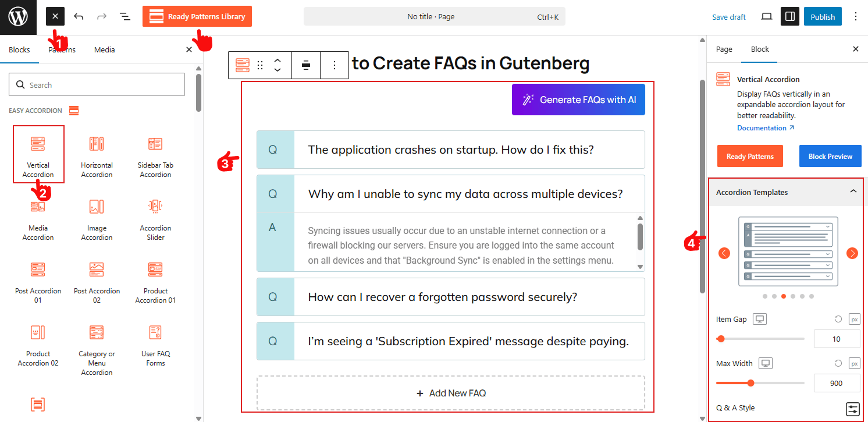Insert the Accordion Slider block
The image size is (868, 422).
click(155, 219)
